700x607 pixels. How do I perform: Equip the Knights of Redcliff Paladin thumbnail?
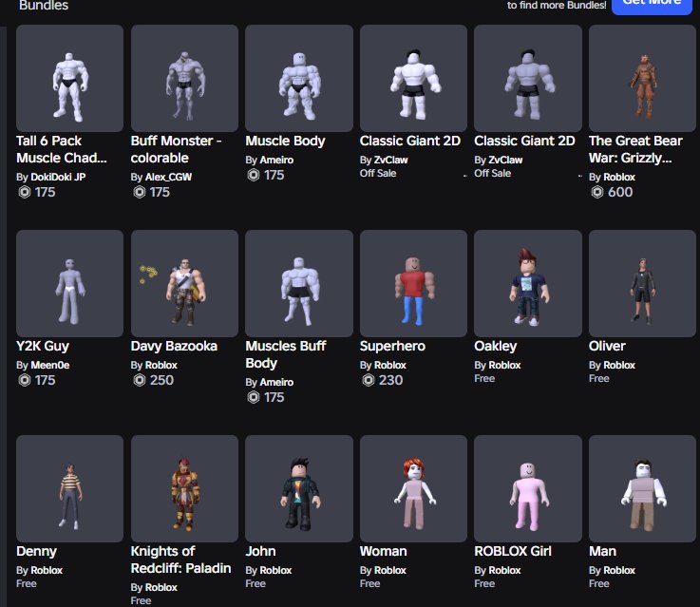184,488
